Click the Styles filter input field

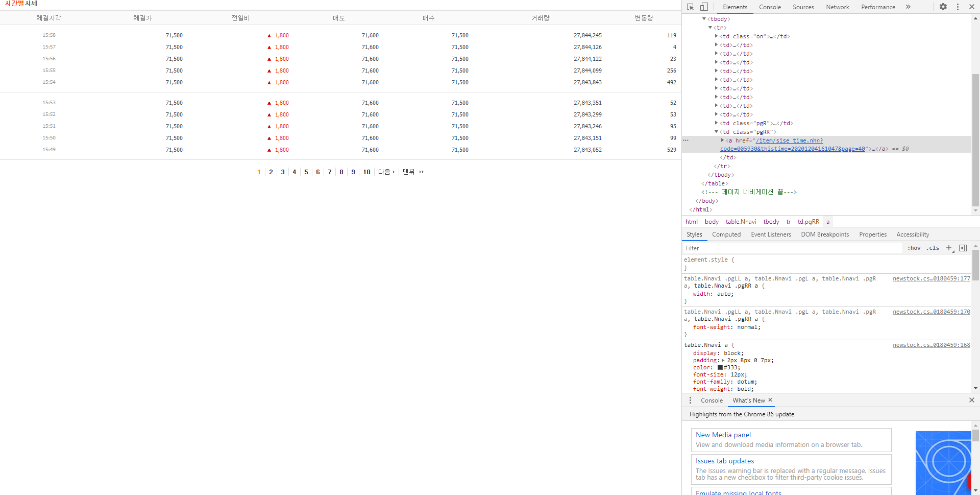pos(792,248)
